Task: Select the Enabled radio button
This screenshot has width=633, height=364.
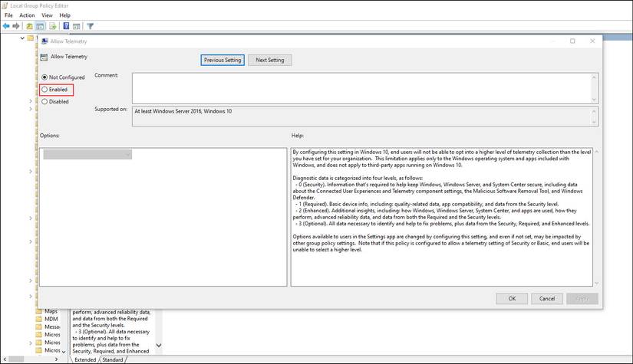Action: click(45, 90)
